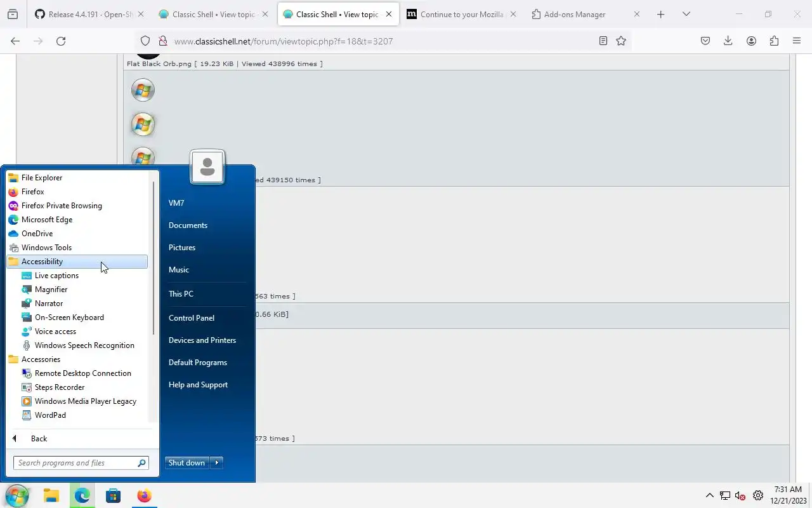Collapse the Accessibility folder
Viewport: 812px width, 508px height.
[77, 262]
